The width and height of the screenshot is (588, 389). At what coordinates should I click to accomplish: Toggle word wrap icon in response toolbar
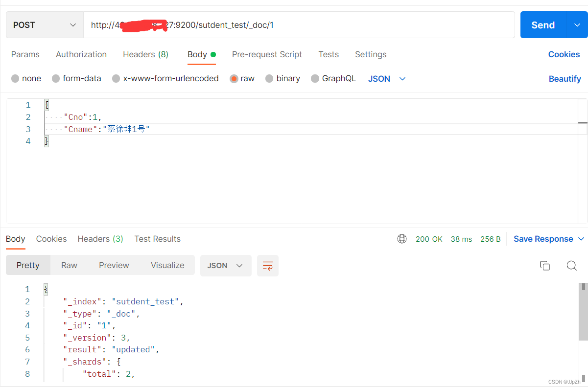(x=268, y=266)
